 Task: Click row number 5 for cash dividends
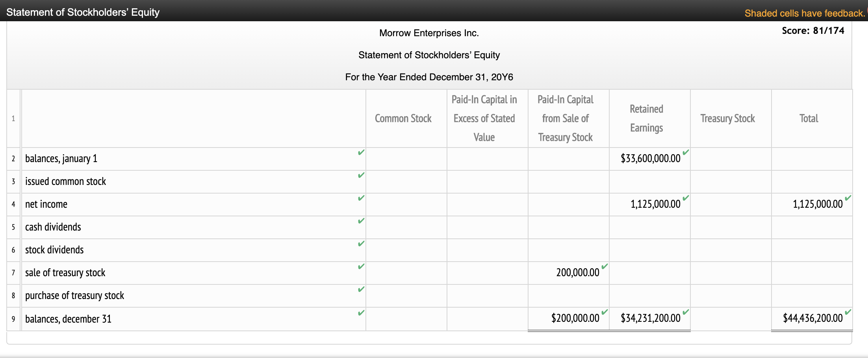tap(13, 227)
